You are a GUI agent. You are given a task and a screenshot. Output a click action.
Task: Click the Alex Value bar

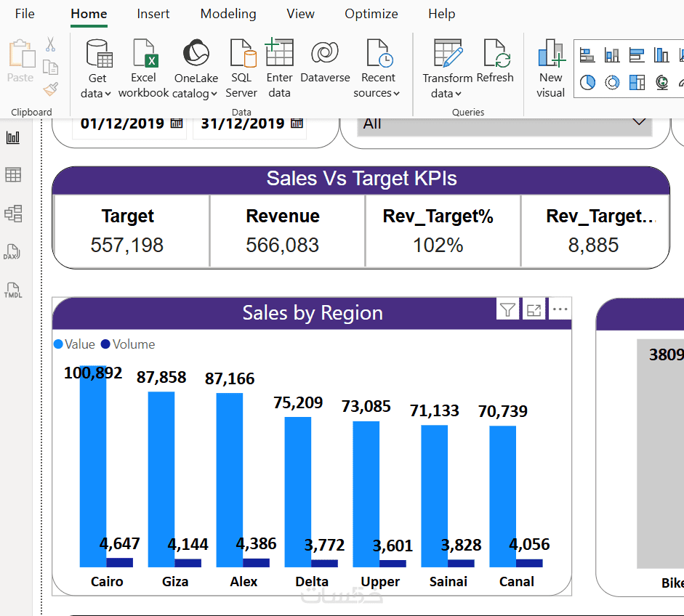230,480
